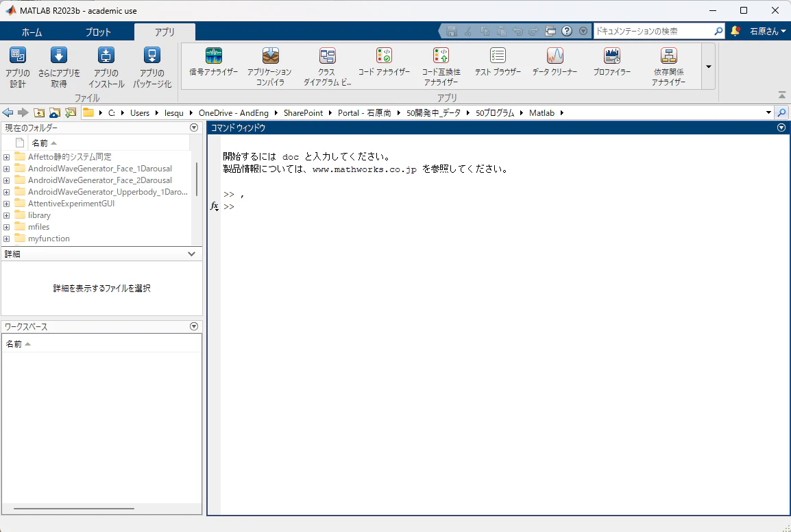The height and width of the screenshot is (532, 791).
Task: Collapse the 詳細 panel chevron
Action: (x=191, y=254)
